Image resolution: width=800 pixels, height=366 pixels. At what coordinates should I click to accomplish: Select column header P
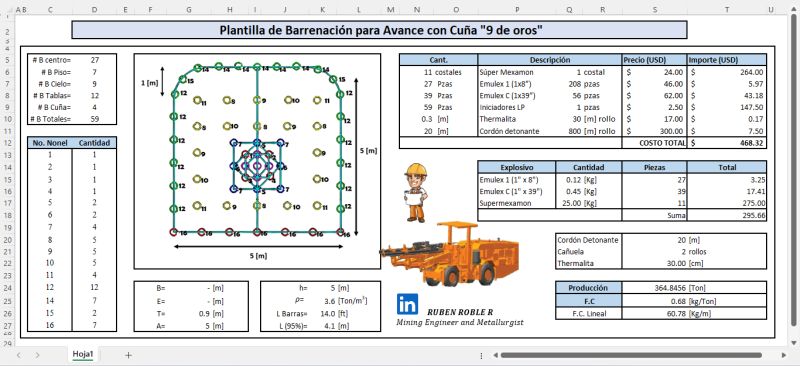(x=517, y=10)
